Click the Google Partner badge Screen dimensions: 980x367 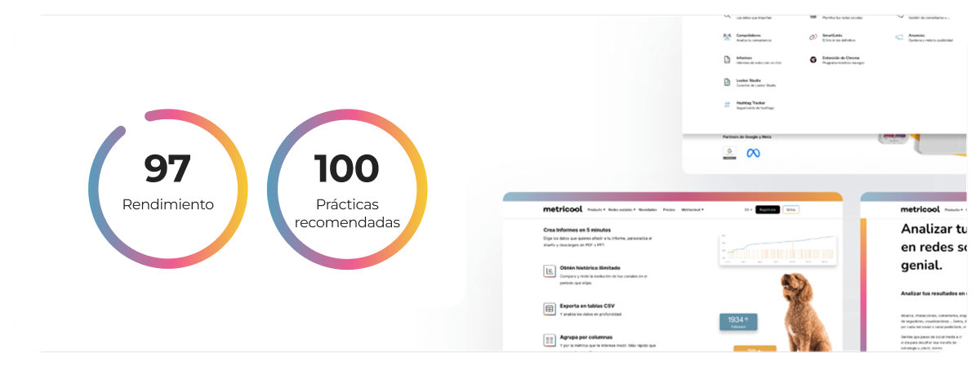(729, 152)
